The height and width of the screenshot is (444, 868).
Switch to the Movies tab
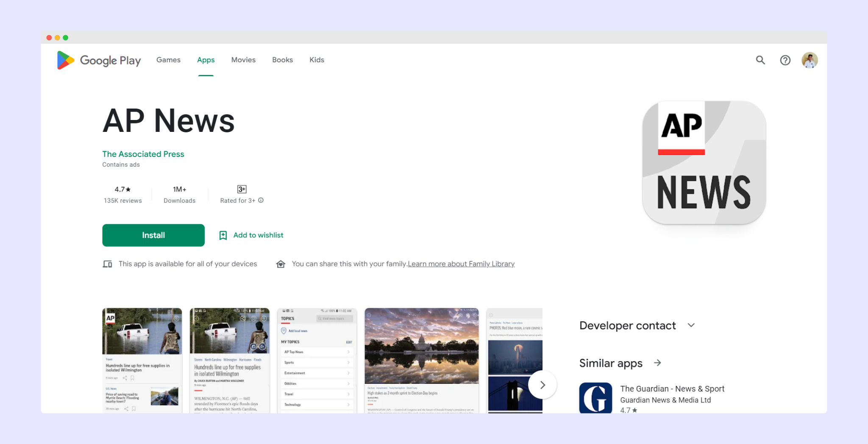click(x=243, y=60)
